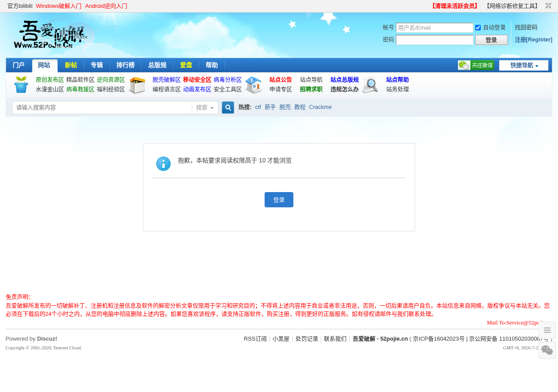
Task: Click the blue 登录 button in the message box
Action: click(x=279, y=199)
